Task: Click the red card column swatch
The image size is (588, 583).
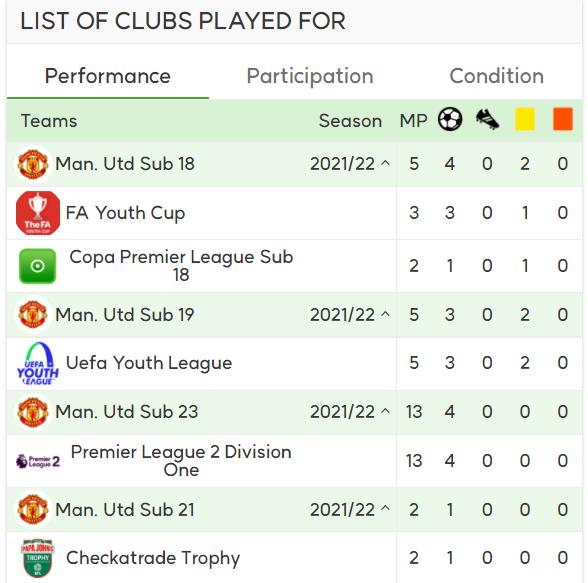Action: click(563, 119)
